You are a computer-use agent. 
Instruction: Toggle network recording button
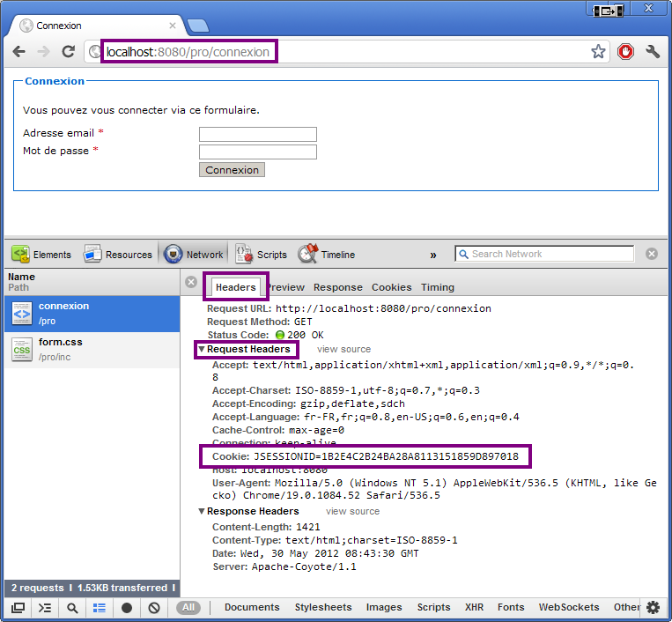coord(127,608)
